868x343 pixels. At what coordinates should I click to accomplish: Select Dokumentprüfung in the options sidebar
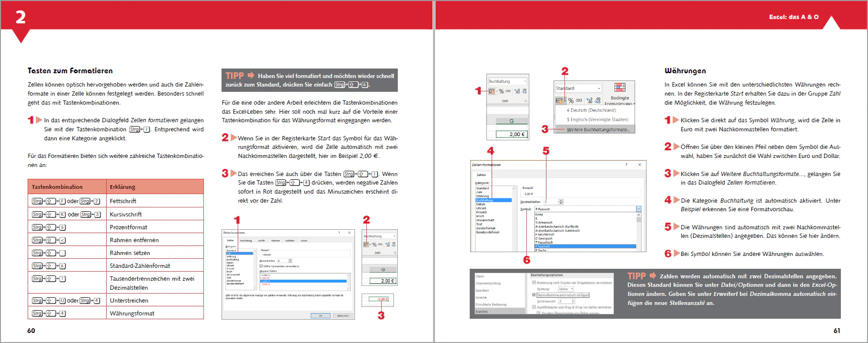click(x=488, y=283)
